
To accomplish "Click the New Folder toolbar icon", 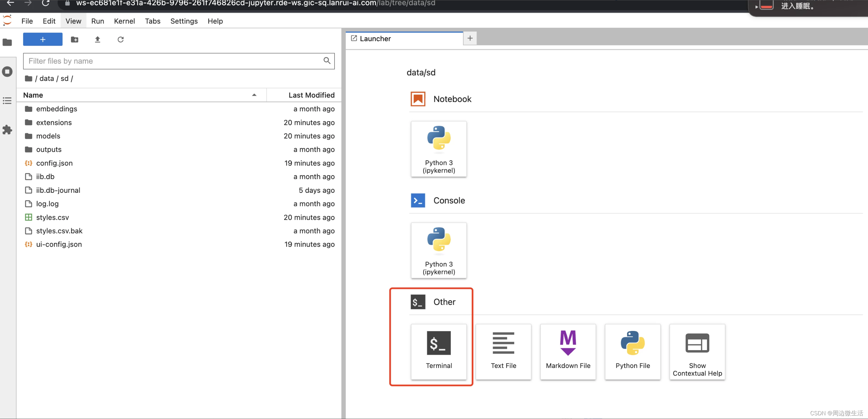I will point(74,40).
